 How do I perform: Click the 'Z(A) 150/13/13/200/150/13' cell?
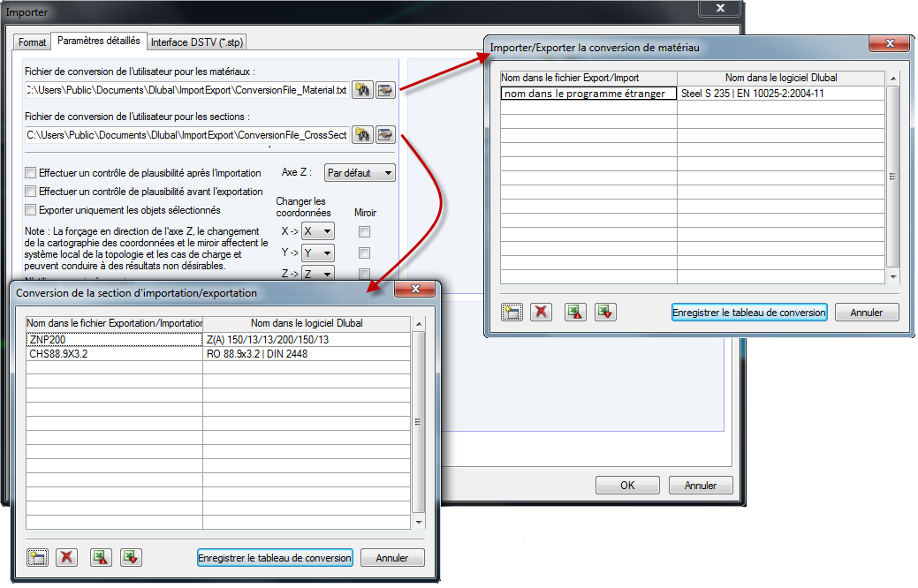[307, 339]
